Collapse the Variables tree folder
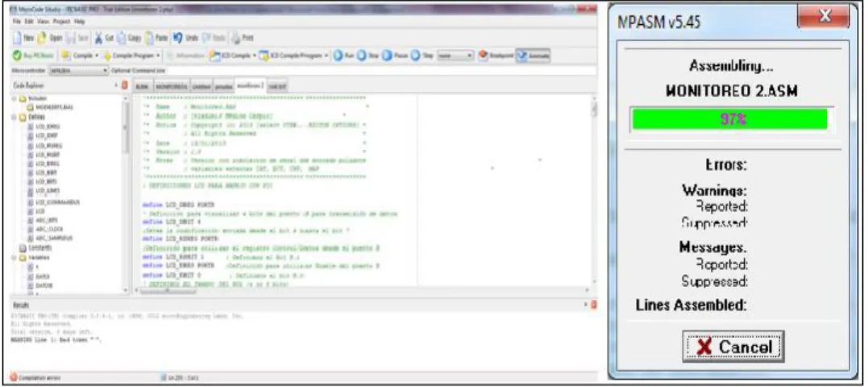This screenshot has height=387, width=868. point(15,257)
